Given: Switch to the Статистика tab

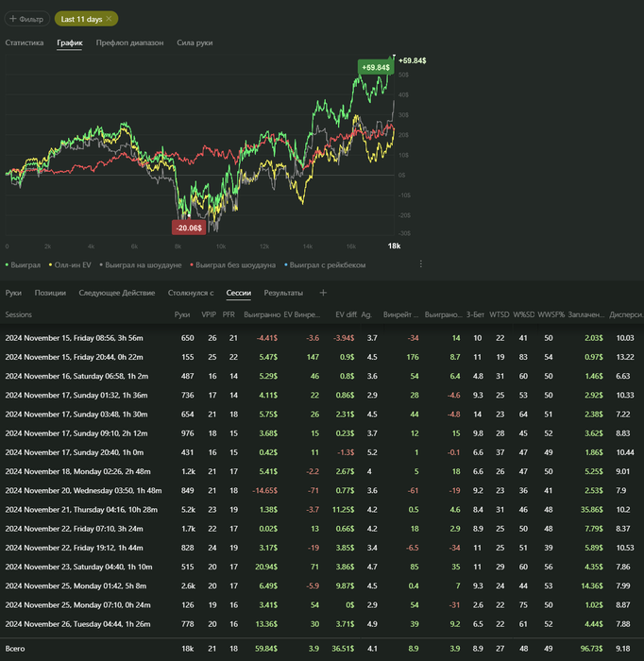Looking at the screenshot, I should click(25, 42).
